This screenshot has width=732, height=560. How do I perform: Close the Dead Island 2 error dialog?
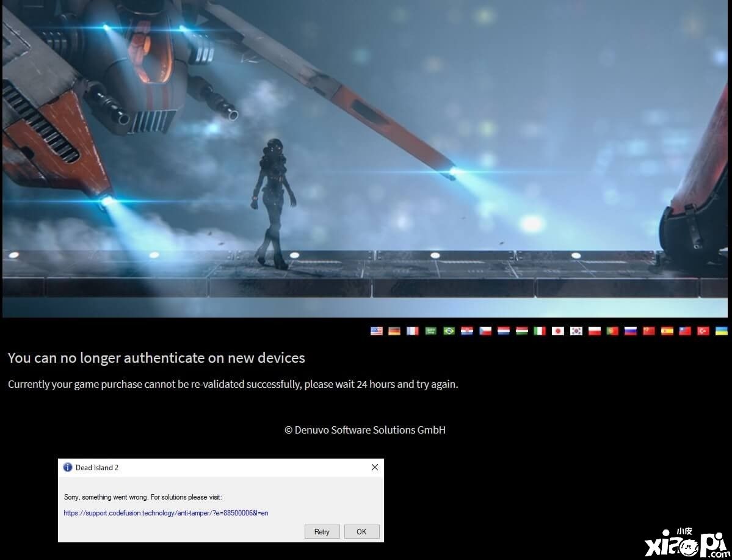(374, 467)
